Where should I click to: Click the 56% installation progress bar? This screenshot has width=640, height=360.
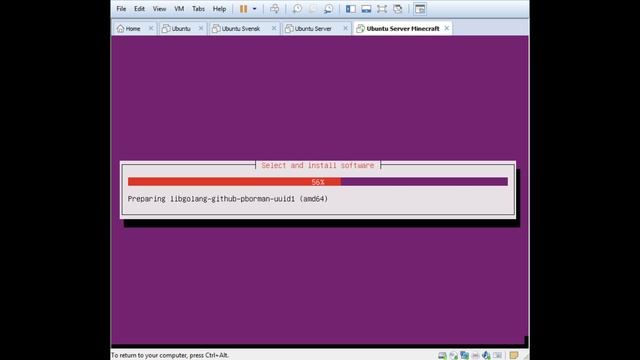pyautogui.click(x=318, y=182)
